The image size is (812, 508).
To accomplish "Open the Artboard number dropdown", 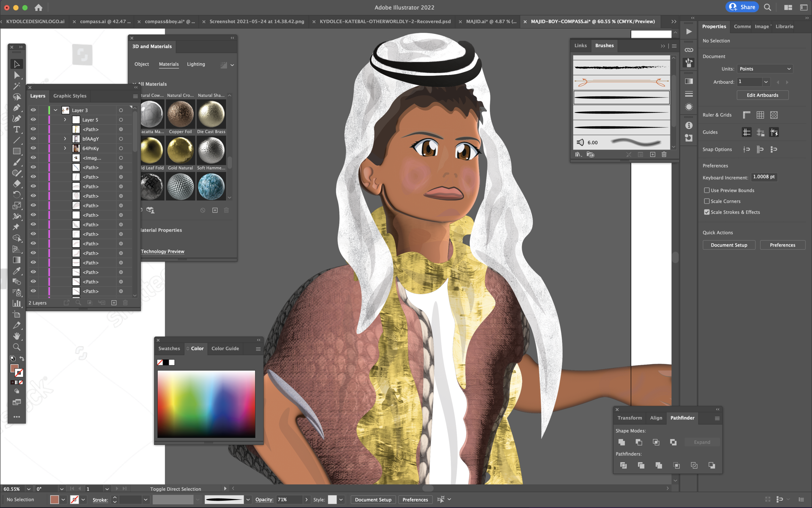I will [x=766, y=82].
